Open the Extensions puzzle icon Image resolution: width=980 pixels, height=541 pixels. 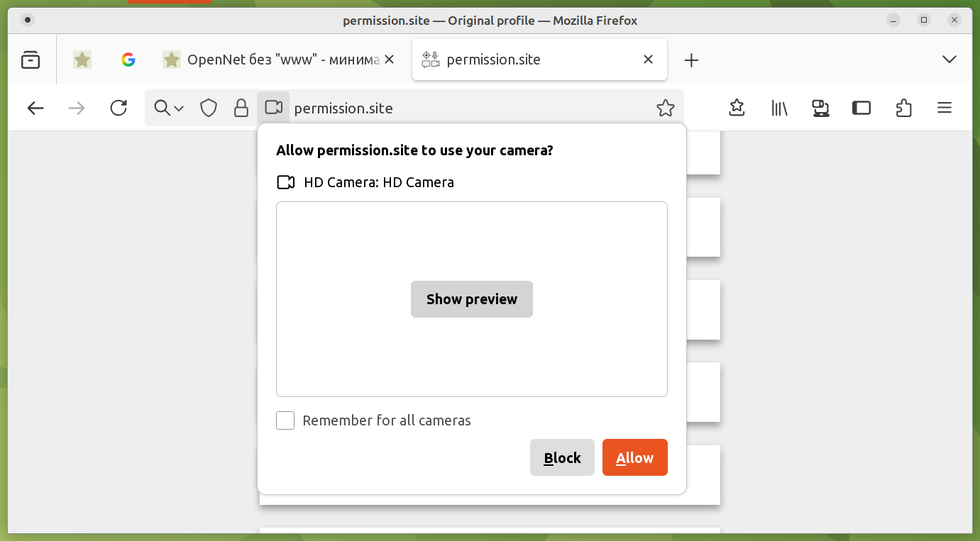pyautogui.click(x=903, y=108)
